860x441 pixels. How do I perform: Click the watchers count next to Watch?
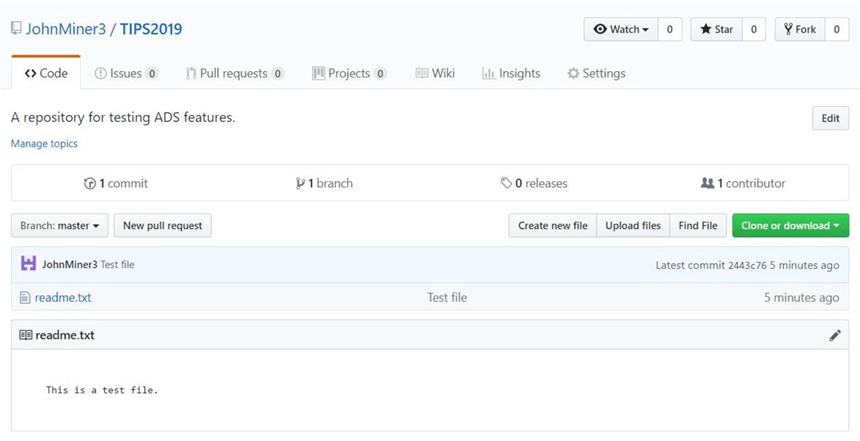coord(670,29)
